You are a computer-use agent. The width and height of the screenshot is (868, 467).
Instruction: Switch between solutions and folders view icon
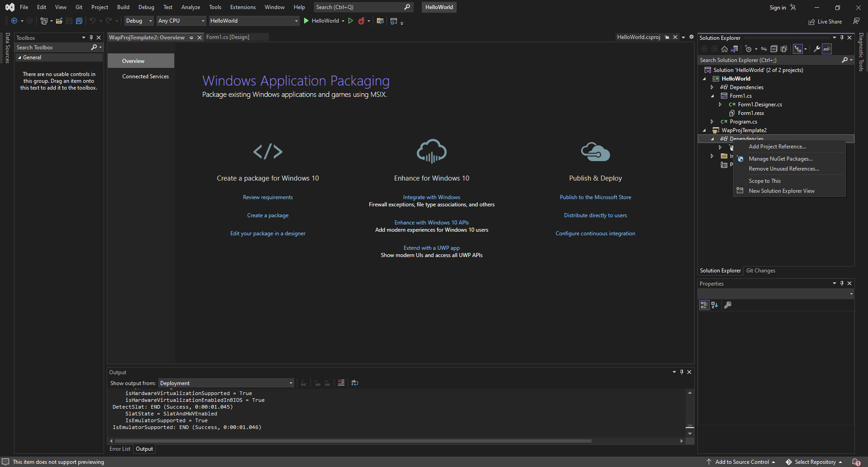click(x=734, y=49)
